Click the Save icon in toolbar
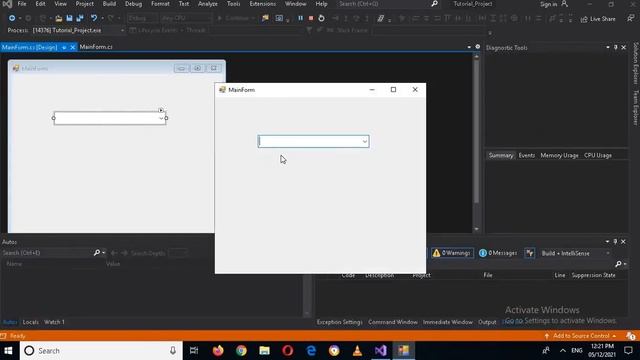Image resolution: width=640 pixels, height=360 pixels. (69, 18)
